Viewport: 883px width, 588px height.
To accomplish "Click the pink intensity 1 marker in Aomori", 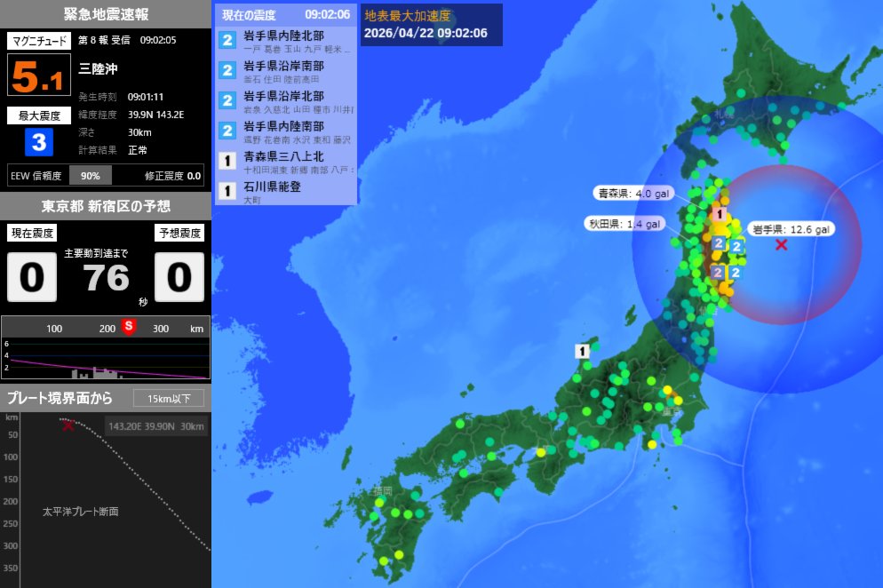I will (x=720, y=214).
